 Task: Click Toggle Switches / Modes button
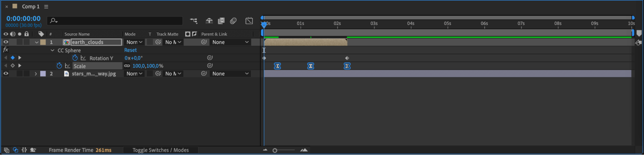click(x=160, y=150)
